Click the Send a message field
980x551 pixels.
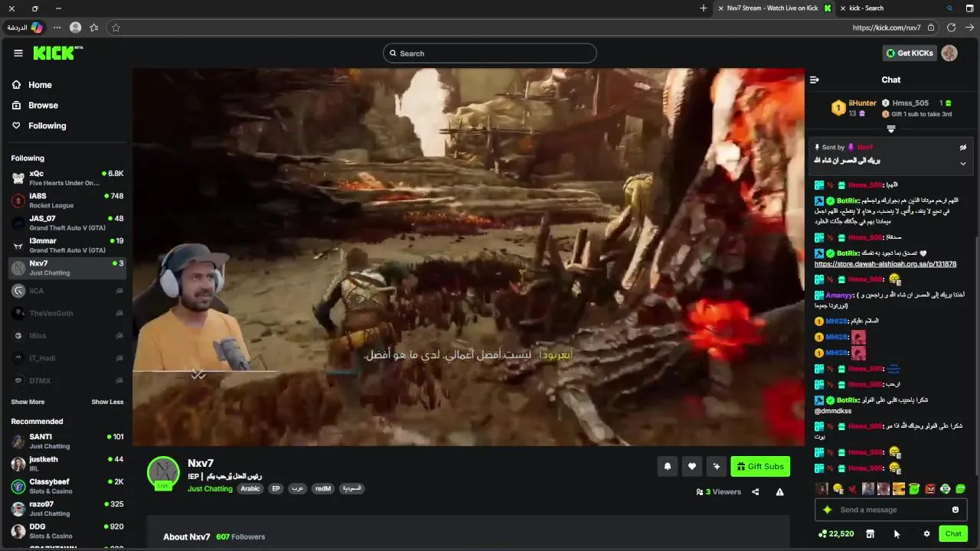coord(891,510)
